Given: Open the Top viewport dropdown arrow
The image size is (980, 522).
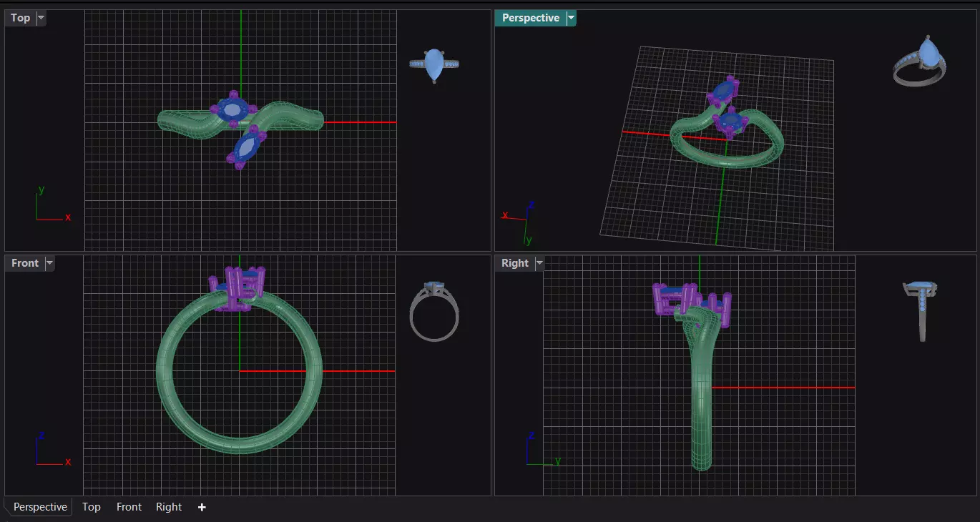Looking at the screenshot, I should 41,18.
